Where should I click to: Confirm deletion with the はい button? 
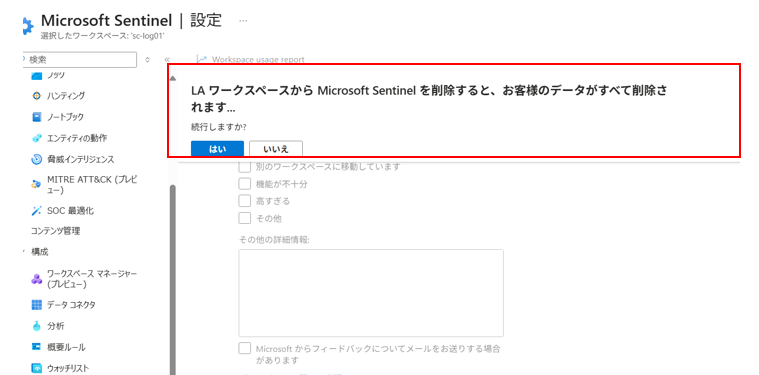pos(217,149)
